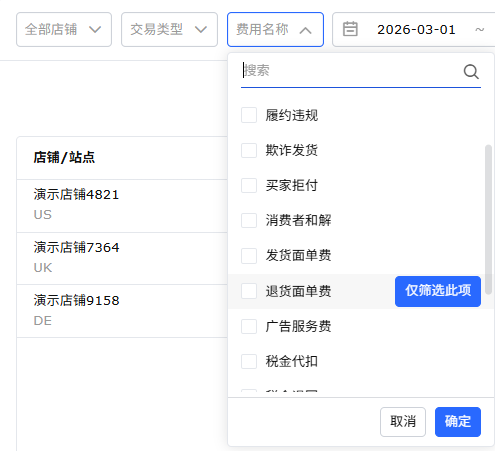Image resolution: width=495 pixels, height=451 pixels.
Task: Select store row 演示店铺9158
Action: coord(76,300)
